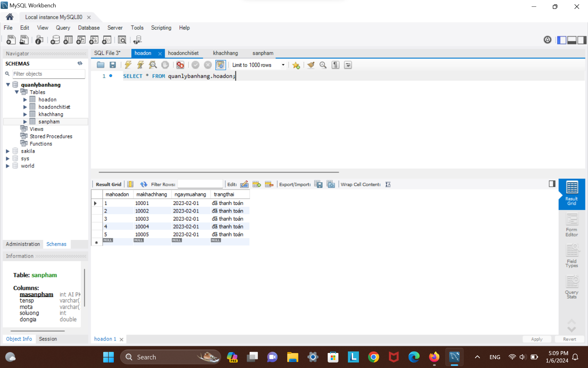Expand the hoadon table node

[25, 100]
